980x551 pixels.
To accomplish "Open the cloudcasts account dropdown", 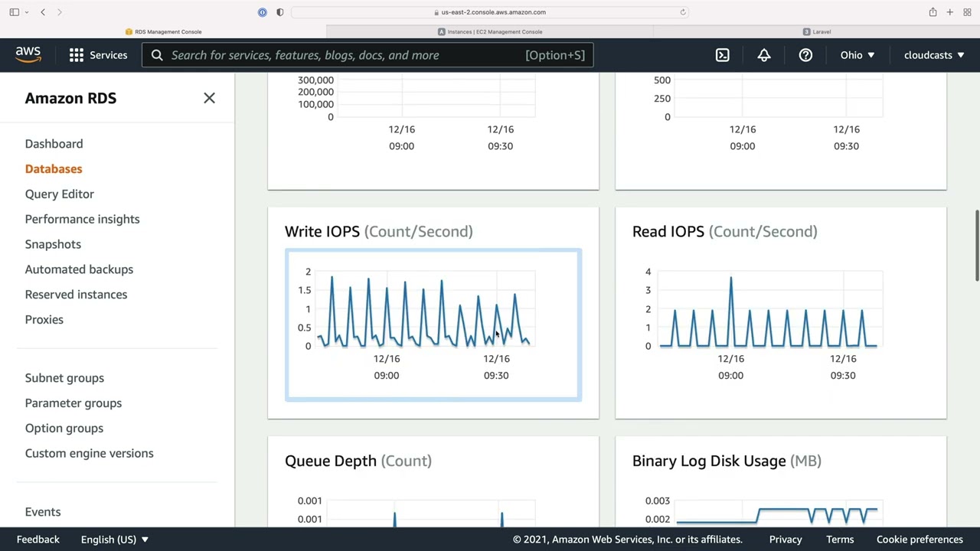I will pyautogui.click(x=934, y=55).
